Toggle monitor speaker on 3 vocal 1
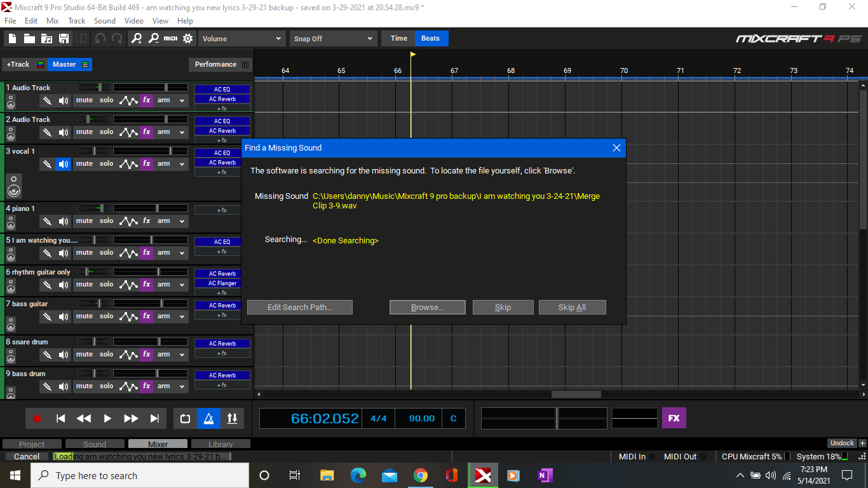This screenshot has width=868, height=488. click(x=64, y=164)
